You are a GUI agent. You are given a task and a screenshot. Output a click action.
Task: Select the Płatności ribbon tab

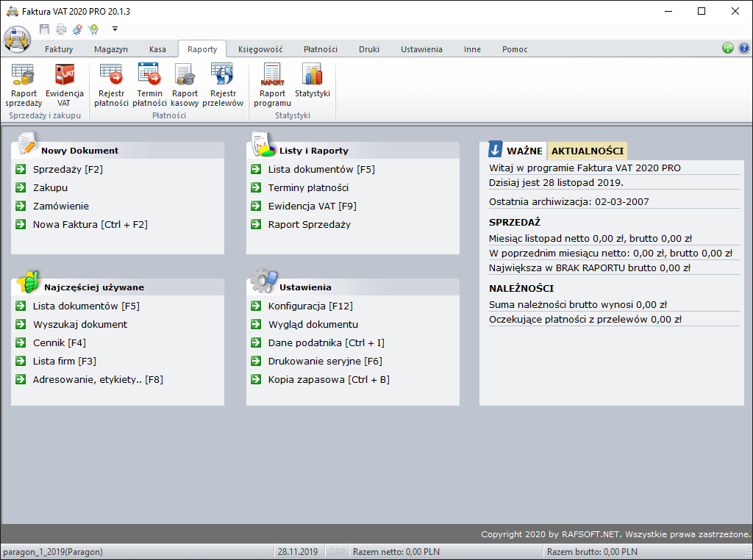click(321, 49)
